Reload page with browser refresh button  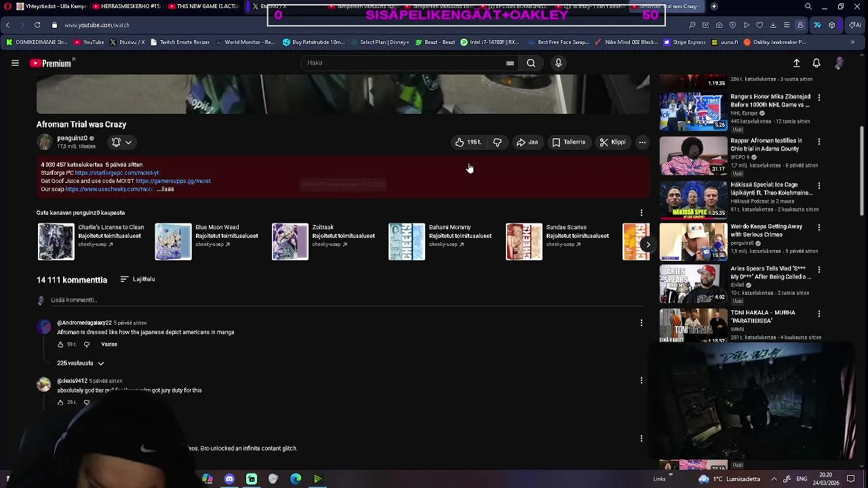pos(37,25)
